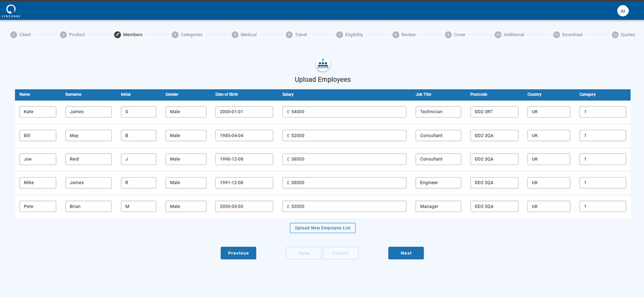Open Category field for Pete Brian
The height and width of the screenshot is (297, 644).
click(x=602, y=207)
